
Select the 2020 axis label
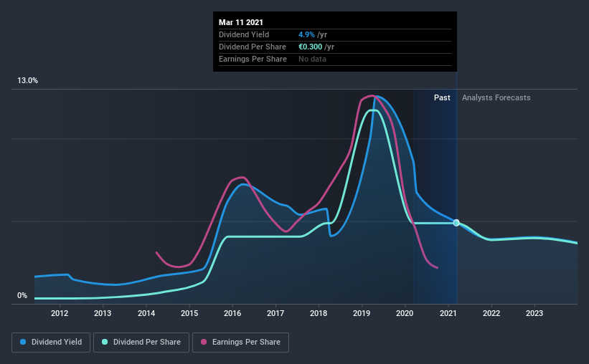point(405,313)
